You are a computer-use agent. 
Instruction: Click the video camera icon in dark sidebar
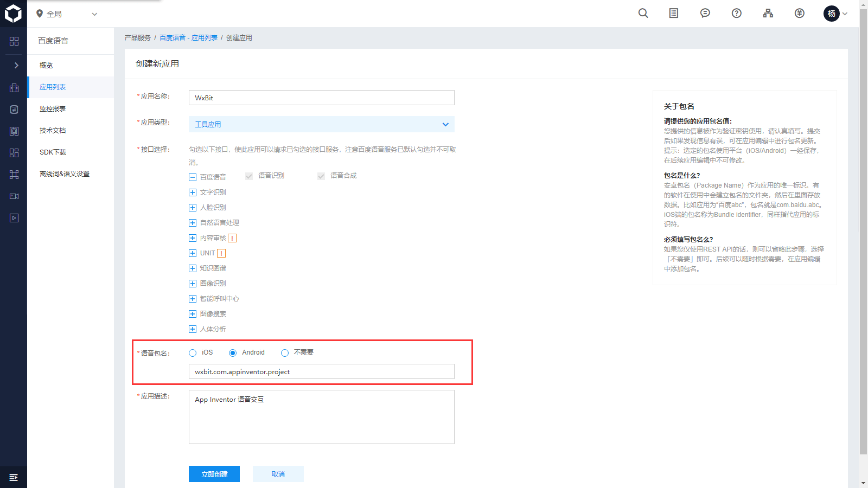click(14, 196)
